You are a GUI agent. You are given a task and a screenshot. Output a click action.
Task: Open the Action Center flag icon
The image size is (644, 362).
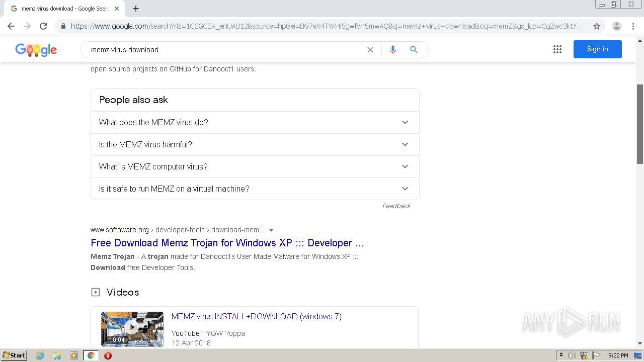tap(596, 355)
